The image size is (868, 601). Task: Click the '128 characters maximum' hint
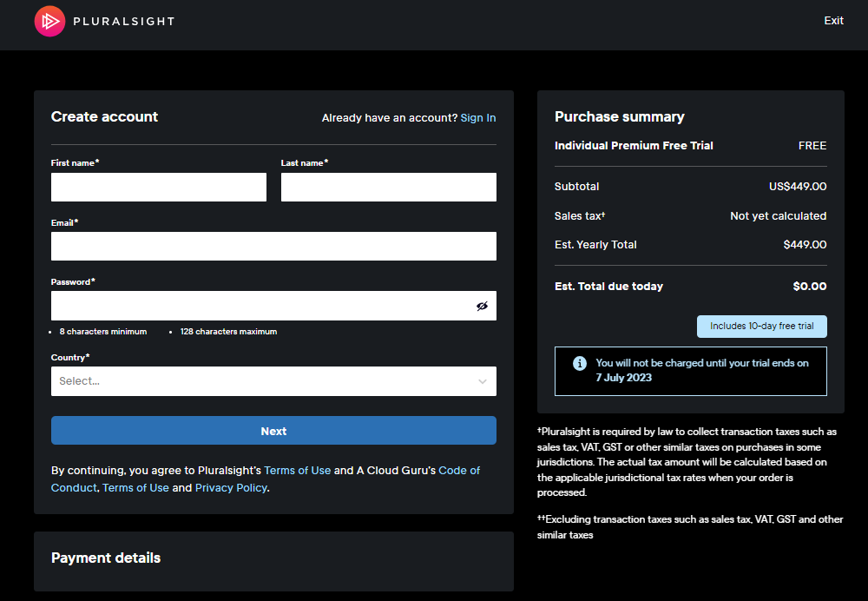click(x=228, y=331)
